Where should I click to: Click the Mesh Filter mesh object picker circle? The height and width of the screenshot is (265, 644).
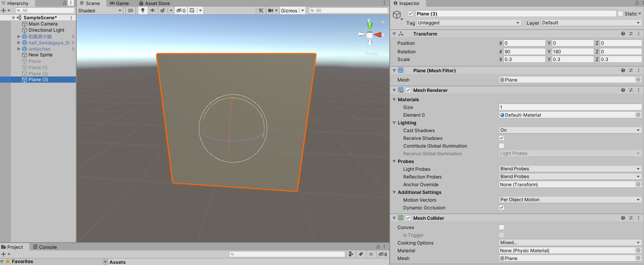pyautogui.click(x=638, y=80)
